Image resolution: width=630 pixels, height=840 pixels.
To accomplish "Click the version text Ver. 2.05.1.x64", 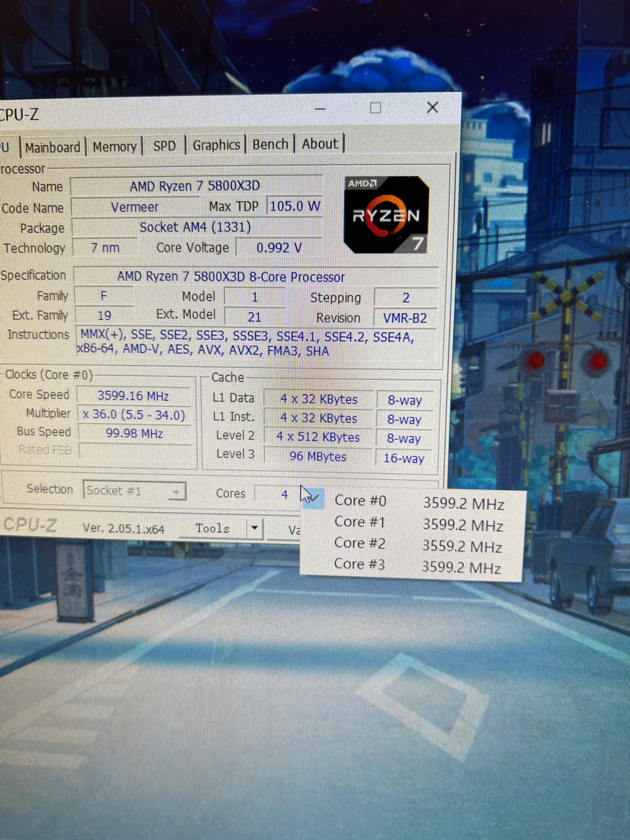I will [123, 528].
